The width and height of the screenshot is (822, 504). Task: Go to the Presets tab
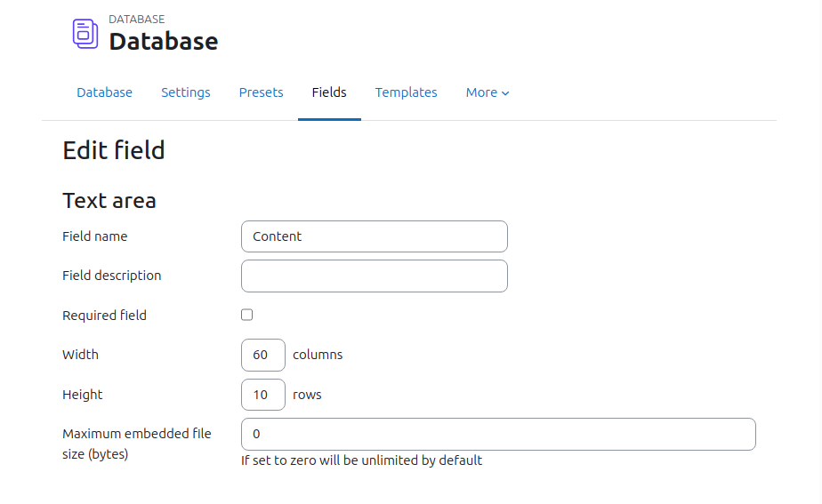click(x=261, y=92)
